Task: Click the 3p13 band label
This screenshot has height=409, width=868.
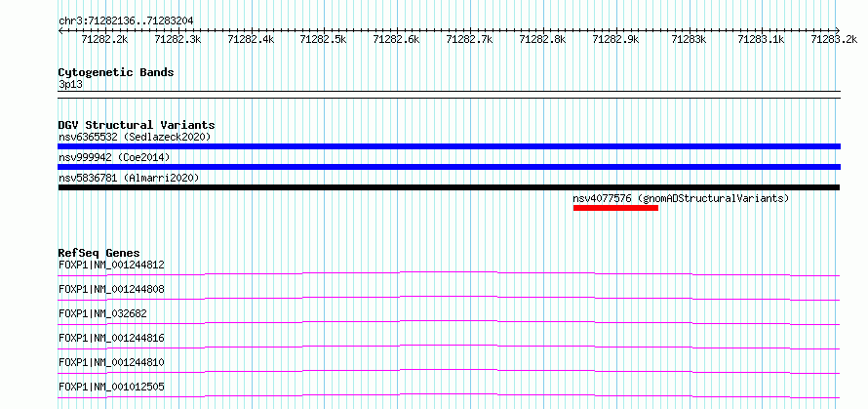Action: point(70,85)
